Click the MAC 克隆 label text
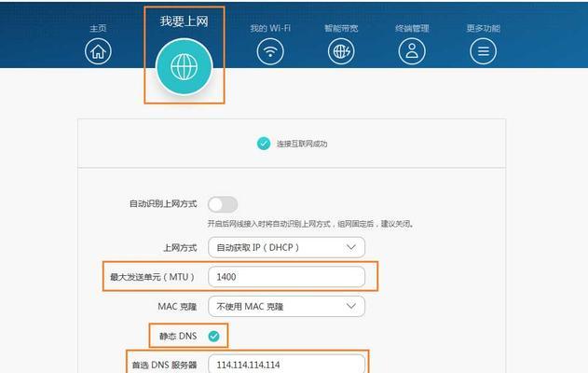 point(177,307)
